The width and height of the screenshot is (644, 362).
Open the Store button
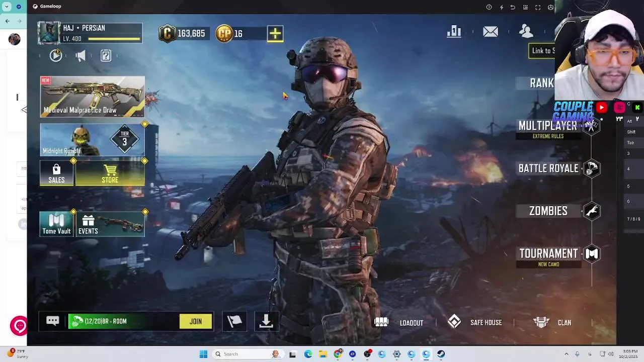pyautogui.click(x=110, y=173)
